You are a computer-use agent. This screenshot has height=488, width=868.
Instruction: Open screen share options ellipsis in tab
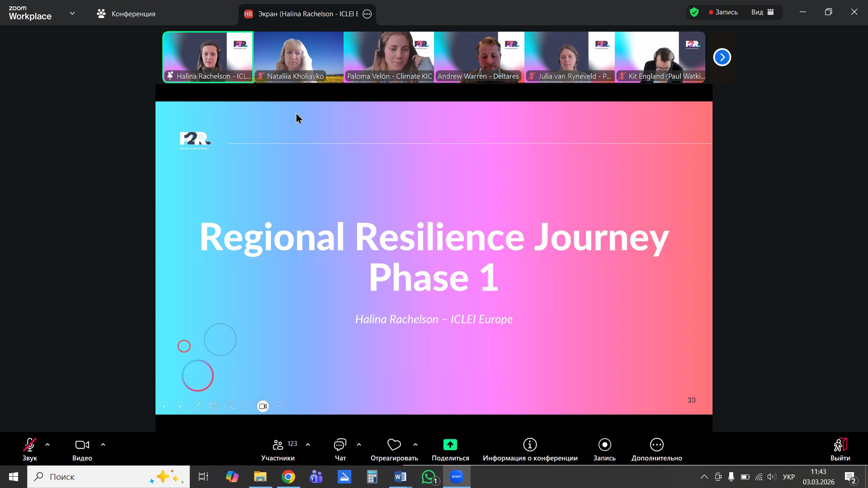pos(367,14)
